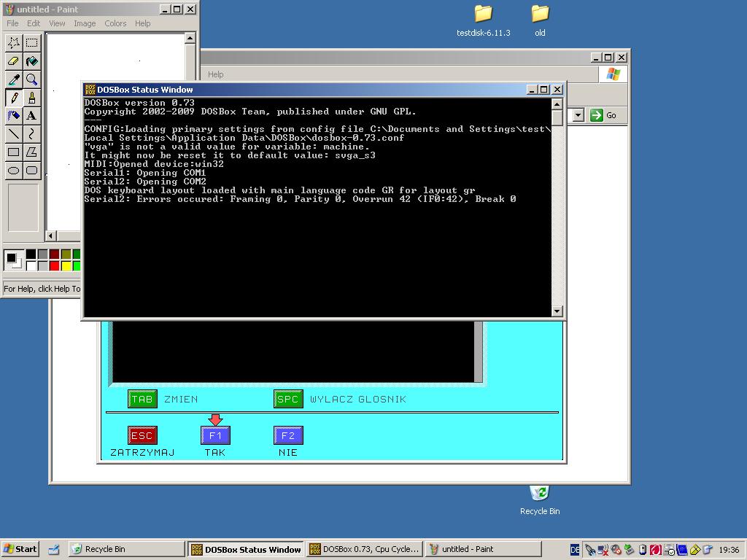Choose the Eraser tool in Paint
This screenshot has height=560, width=747.
[14, 61]
